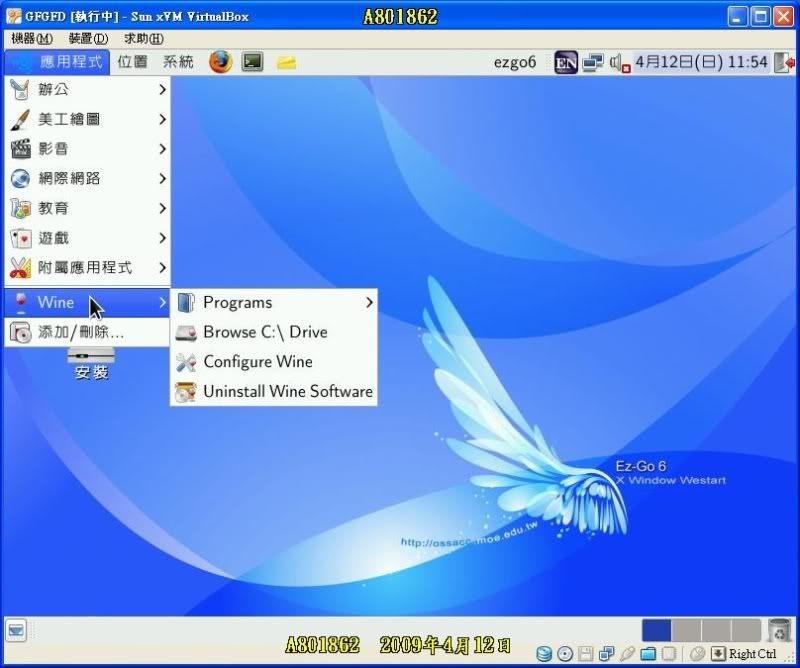
Task: Minimize the VirtualBox window
Action: click(x=736, y=16)
